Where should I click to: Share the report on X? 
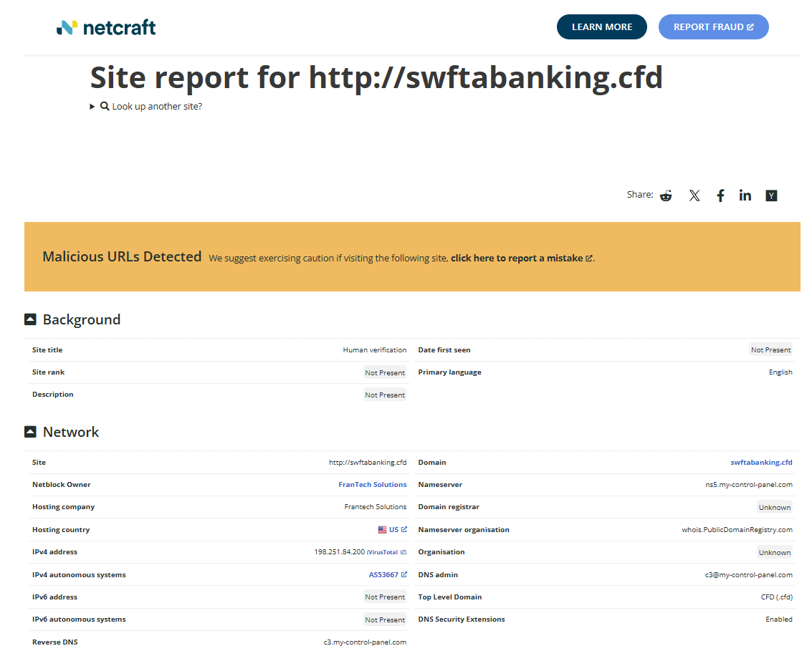[694, 196]
